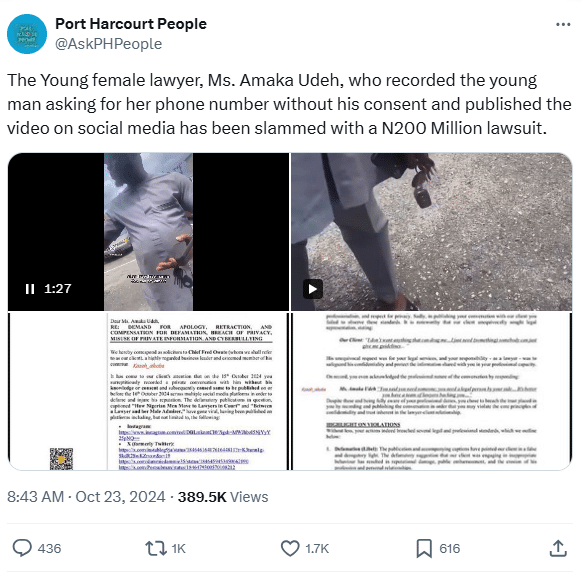The width and height of the screenshot is (582, 572).
Task: Play the second video
Action: [313, 289]
